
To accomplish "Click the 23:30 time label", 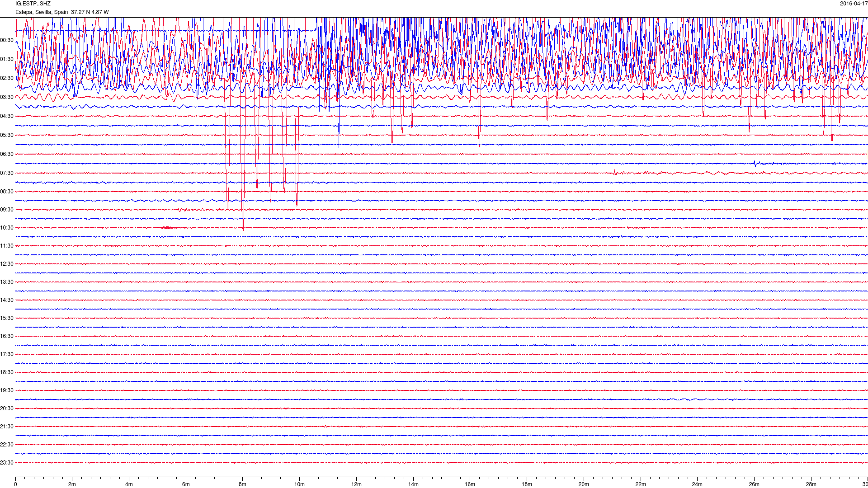I will tap(7, 463).
